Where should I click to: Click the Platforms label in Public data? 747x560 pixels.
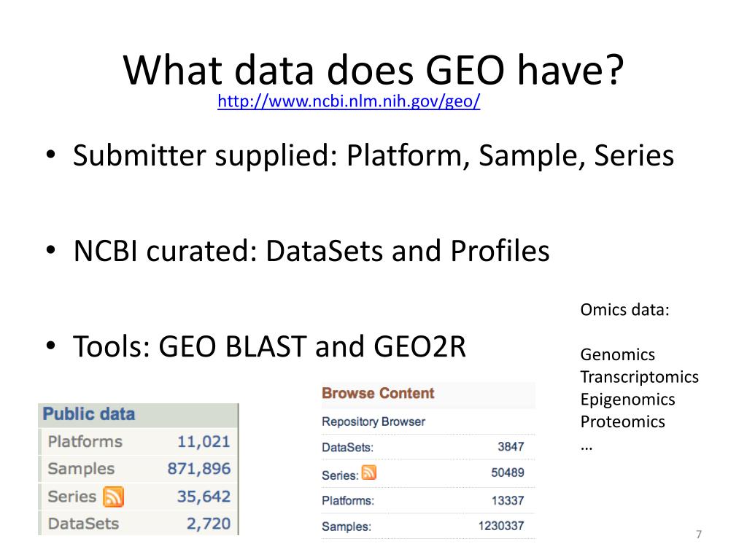click(x=85, y=442)
